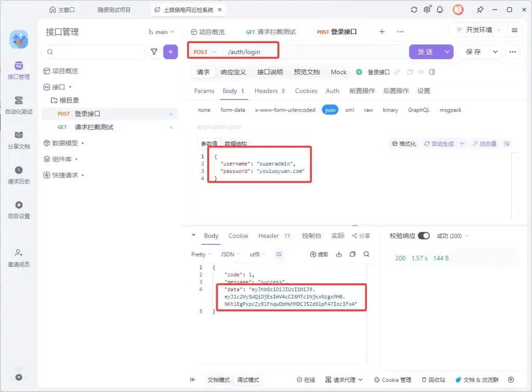Click the filter funnel icon
532x392 pixels.
(x=154, y=51)
